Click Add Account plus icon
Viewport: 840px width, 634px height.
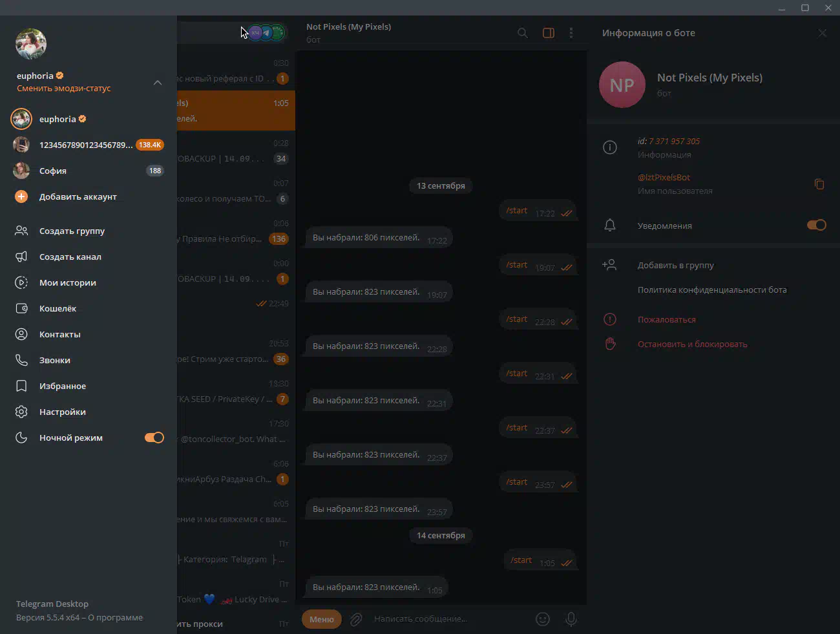(21, 196)
